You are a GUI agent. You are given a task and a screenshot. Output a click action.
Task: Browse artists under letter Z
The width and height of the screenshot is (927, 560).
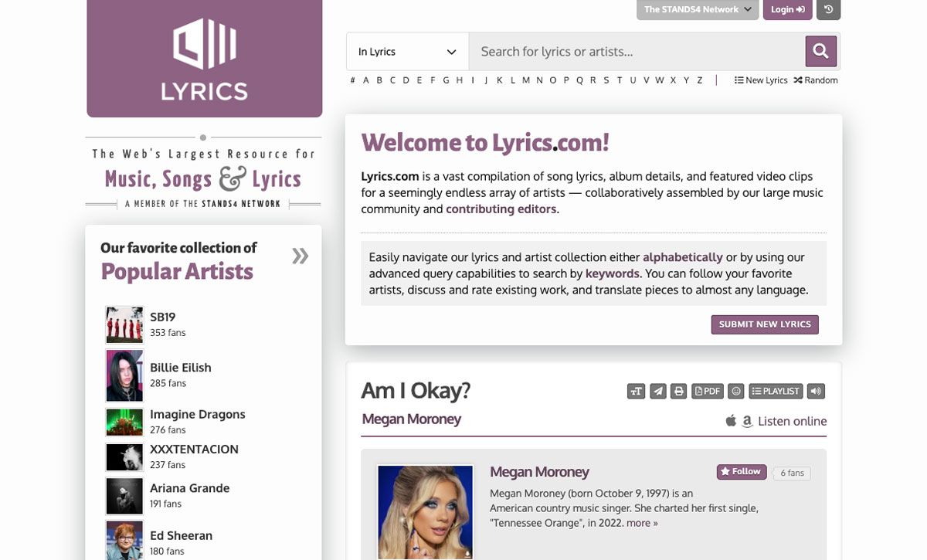(700, 80)
